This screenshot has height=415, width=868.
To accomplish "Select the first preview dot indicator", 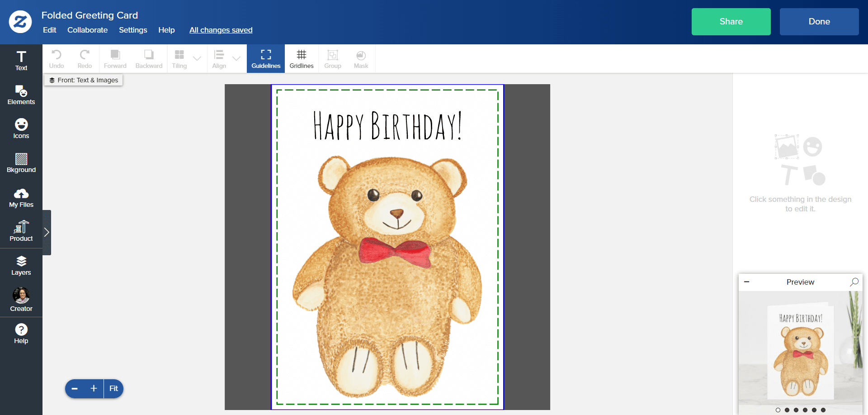I will 778,410.
